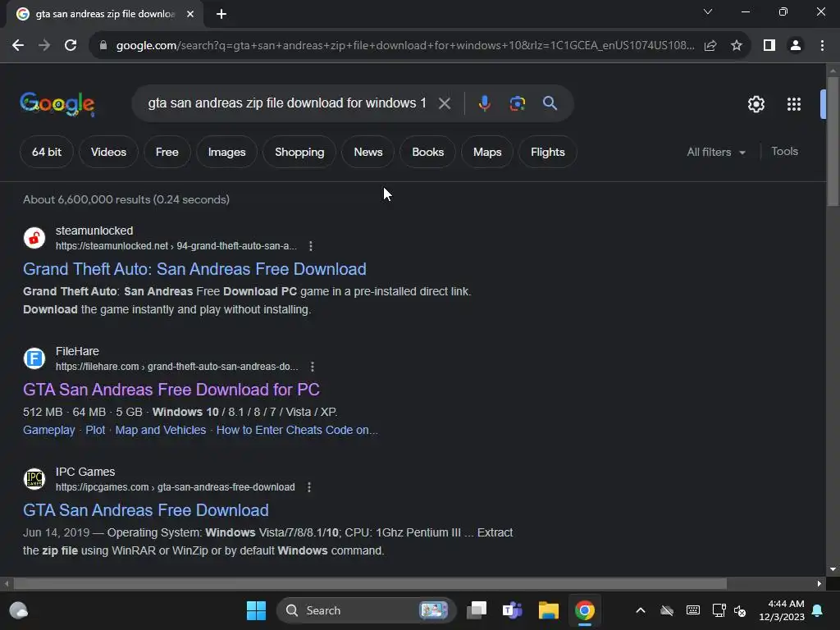
Task: Switch to Shopping results
Action: [x=299, y=152]
